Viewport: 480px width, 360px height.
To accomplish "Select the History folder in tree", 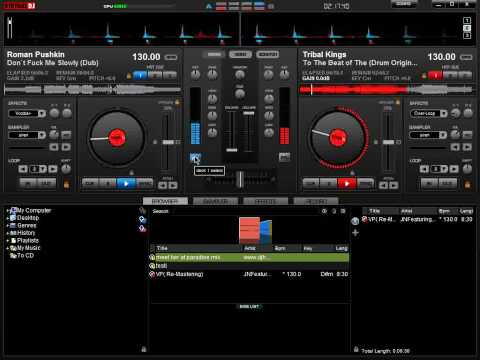I will (x=26, y=233).
